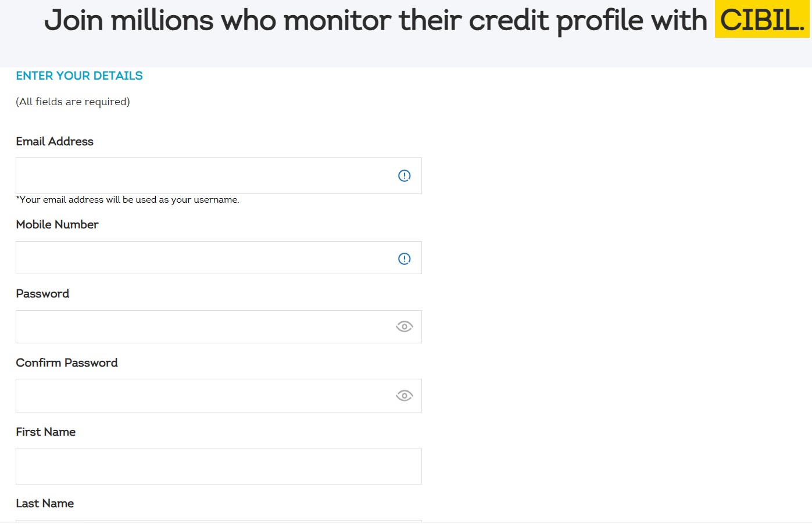Screen dimensions: 812x524
Task: Click the standalone "Password" label text
Action: point(42,293)
